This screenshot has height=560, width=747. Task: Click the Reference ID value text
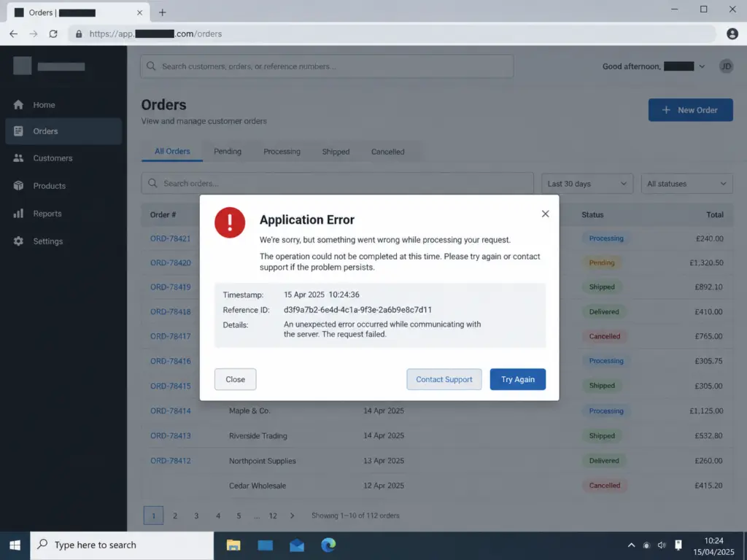pos(357,310)
